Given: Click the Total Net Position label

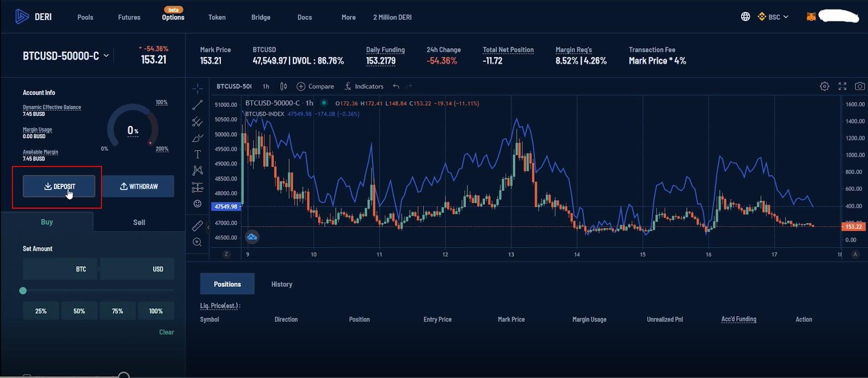Looking at the screenshot, I should (x=508, y=49).
